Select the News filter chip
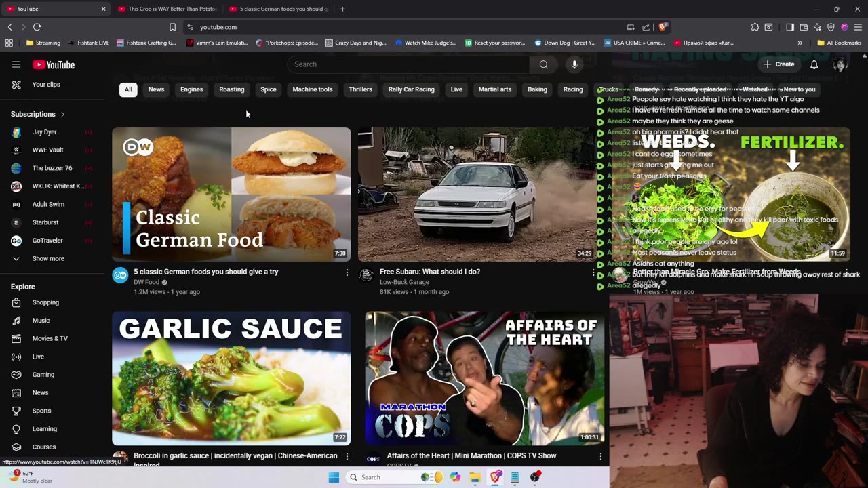Viewport: 868px width, 488px height. 156,89
